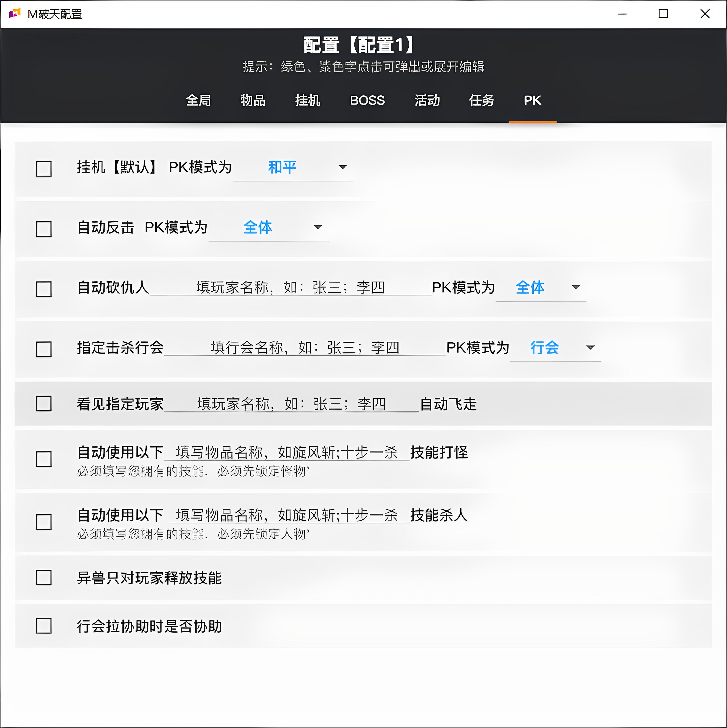
Task: Enable 看见指定玩家 自动飞走 checkbox
Action: tap(44, 404)
